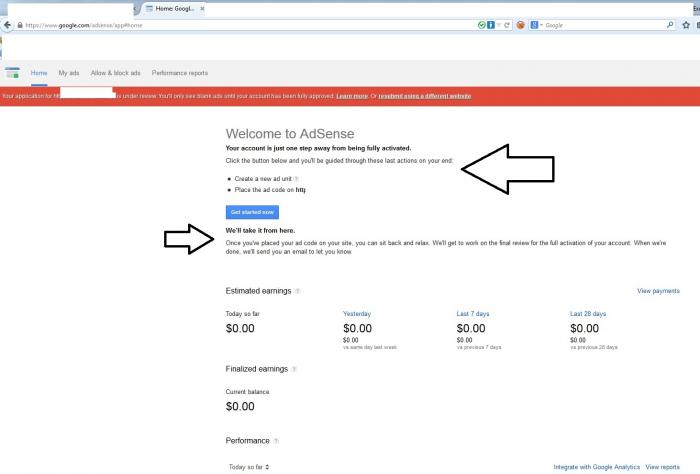Open the Allow & block ads tab
Viewport: 700px width, 474px height.
click(115, 73)
